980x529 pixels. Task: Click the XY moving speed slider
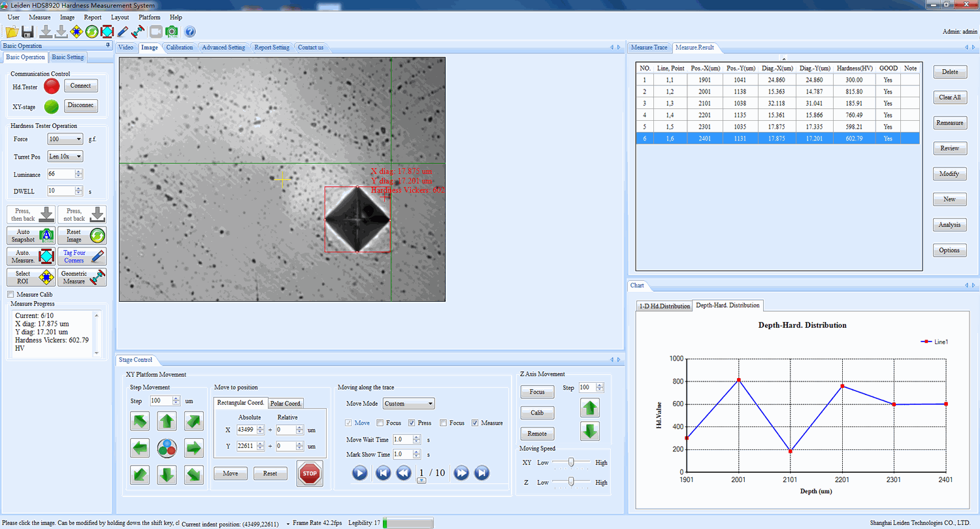pos(571,462)
